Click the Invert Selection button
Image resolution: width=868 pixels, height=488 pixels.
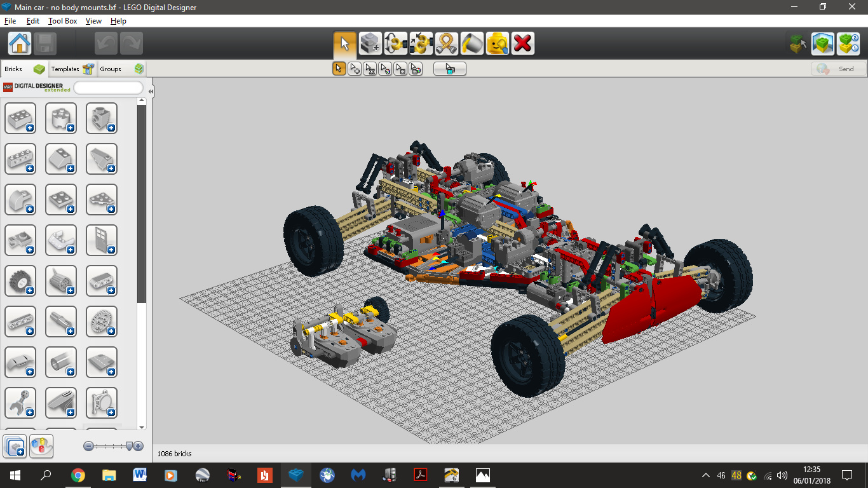click(x=450, y=69)
